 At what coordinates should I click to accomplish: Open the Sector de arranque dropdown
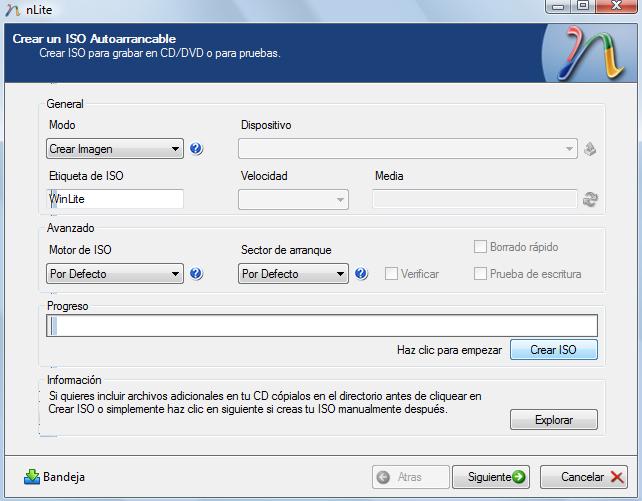293,273
